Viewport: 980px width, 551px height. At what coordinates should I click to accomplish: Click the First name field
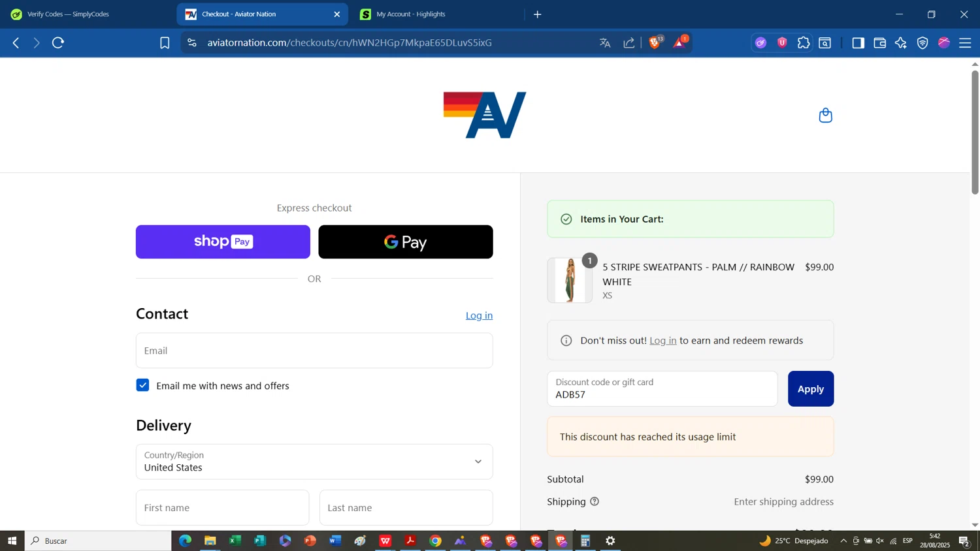222,507
